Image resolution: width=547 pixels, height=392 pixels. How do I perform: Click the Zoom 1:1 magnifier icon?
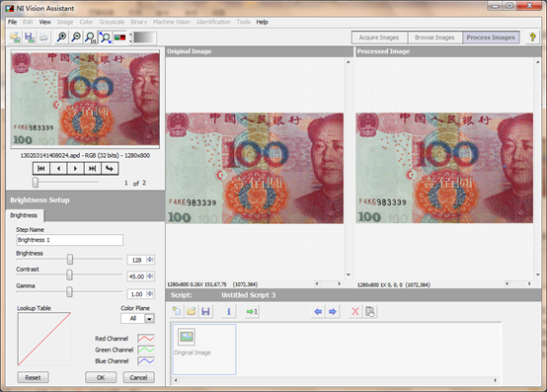tap(91, 38)
